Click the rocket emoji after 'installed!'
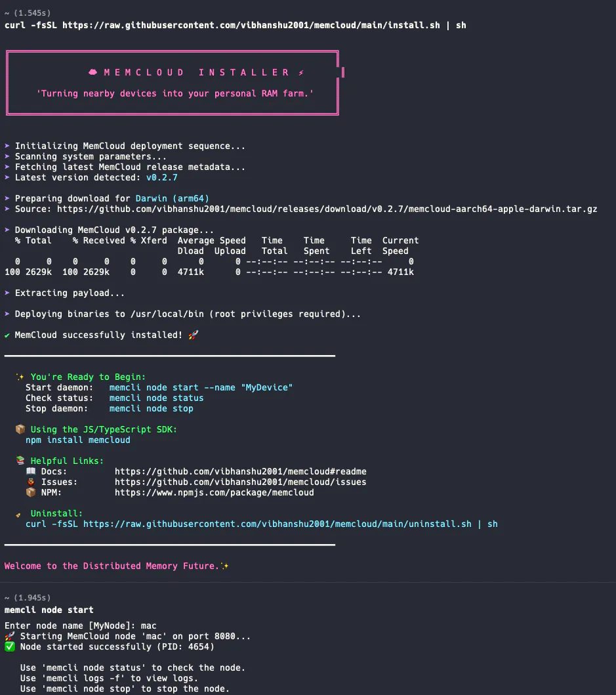Screen dimensions: 616x695 pos(194,335)
